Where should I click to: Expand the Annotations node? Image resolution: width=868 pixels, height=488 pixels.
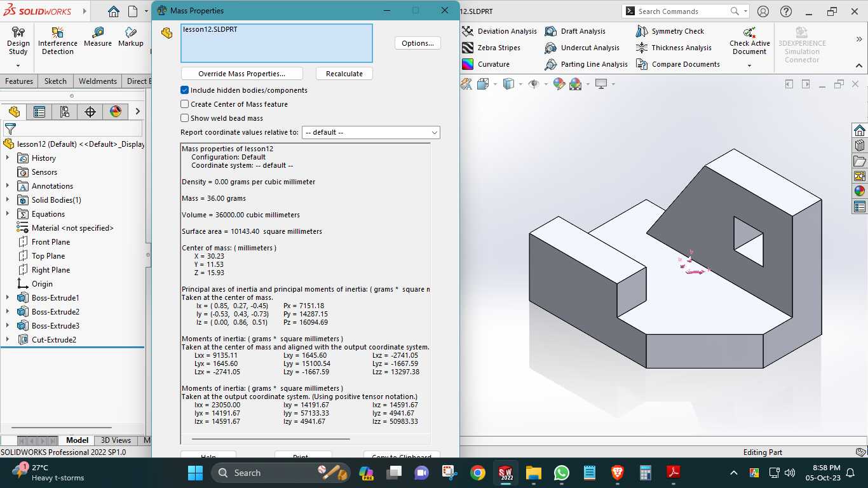click(x=8, y=186)
